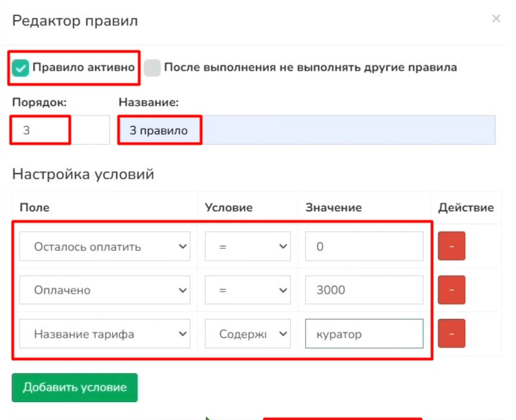This screenshot has height=420, width=516.
Task: Click the value field containing 3000
Action: pos(364,290)
